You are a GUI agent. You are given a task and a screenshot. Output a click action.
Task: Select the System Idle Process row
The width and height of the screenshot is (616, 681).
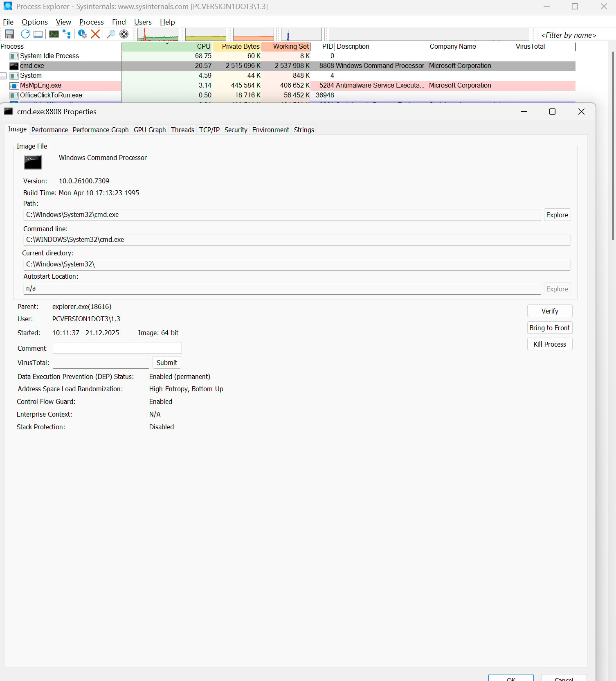click(x=288, y=56)
